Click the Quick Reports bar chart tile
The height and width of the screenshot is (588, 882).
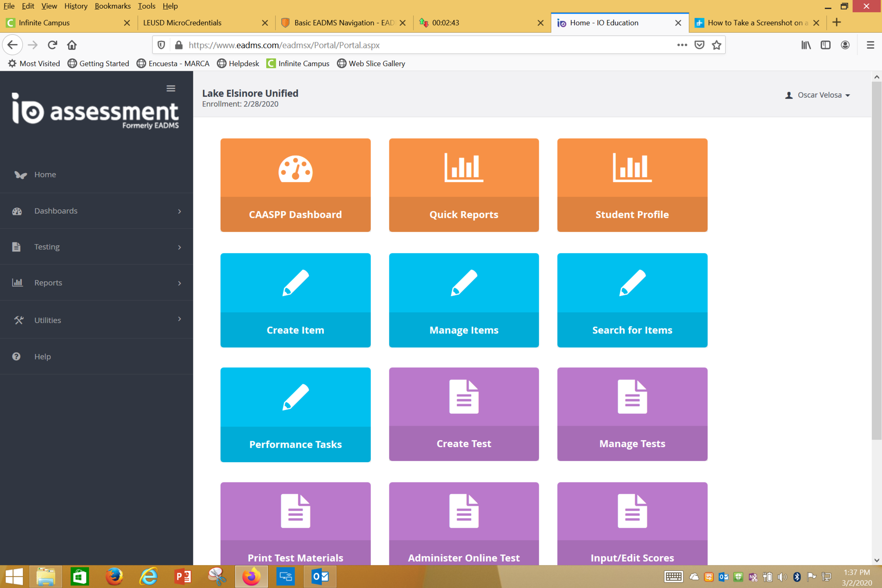pos(463,185)
